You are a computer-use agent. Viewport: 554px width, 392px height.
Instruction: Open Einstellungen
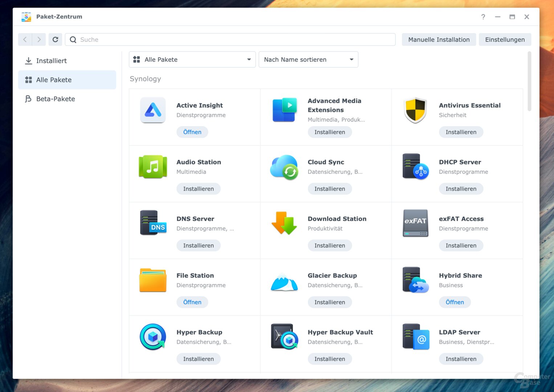pyautogui.click(x=505, y=40)
